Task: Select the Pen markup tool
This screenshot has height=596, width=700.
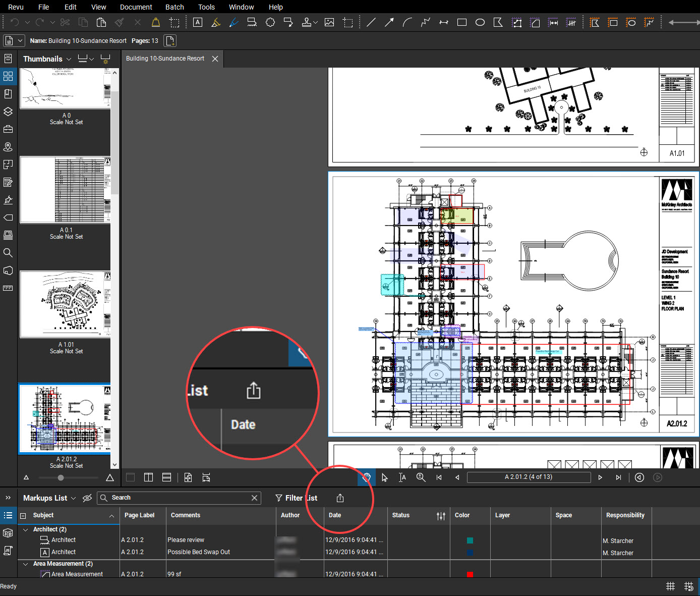Action: (234, 22)
